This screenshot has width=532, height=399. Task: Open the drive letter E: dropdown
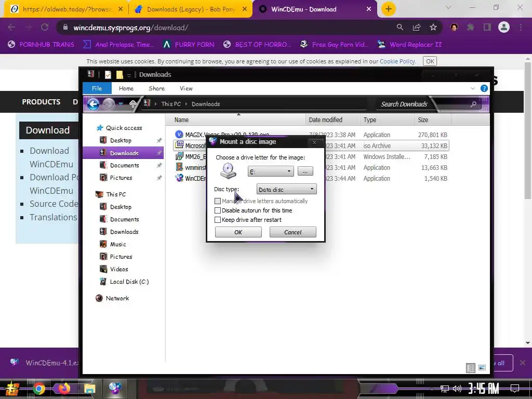click(271, 171)
